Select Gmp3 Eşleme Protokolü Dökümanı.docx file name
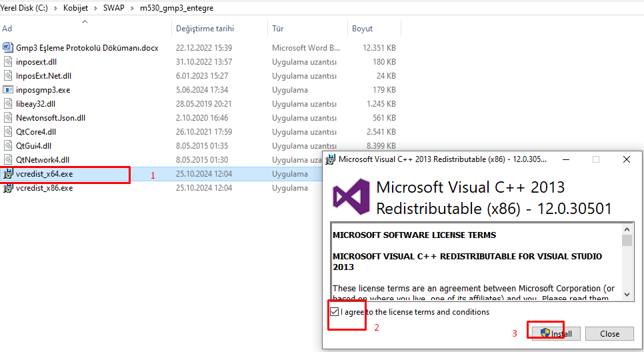644x352 pixels. point(87,47)
